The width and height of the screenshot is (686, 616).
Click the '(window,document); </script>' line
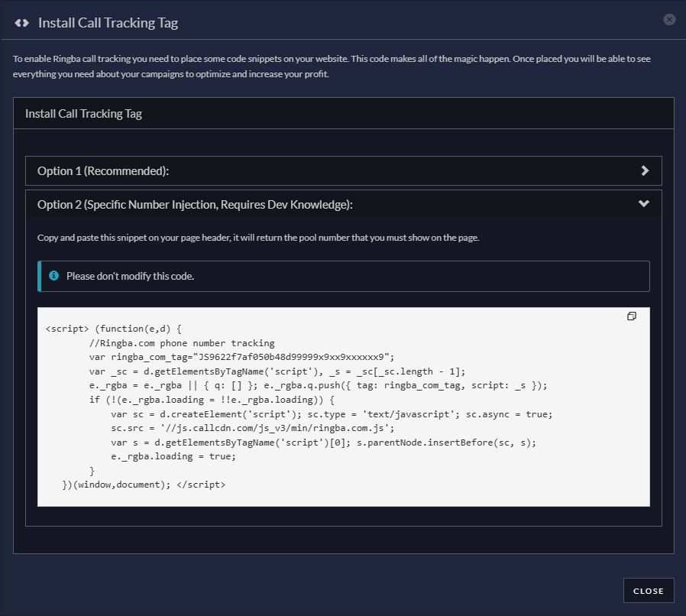point(144,485)
